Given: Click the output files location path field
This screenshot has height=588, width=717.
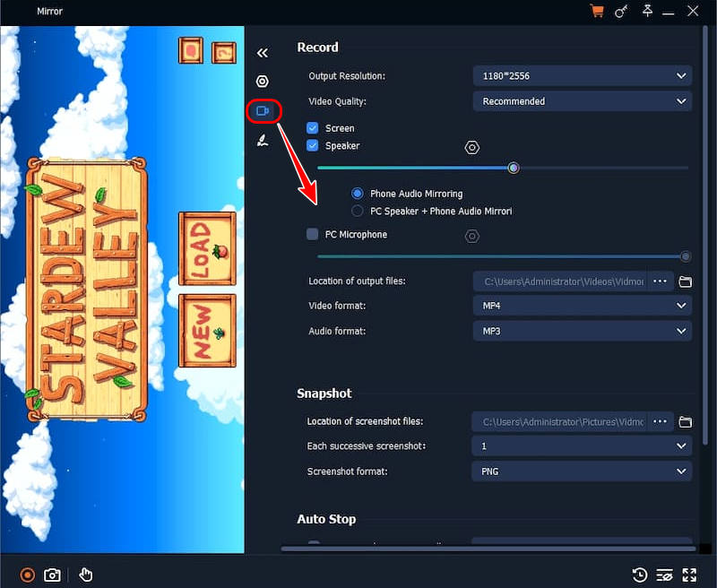Looking at the screenshot, I should tap(561, 281).
